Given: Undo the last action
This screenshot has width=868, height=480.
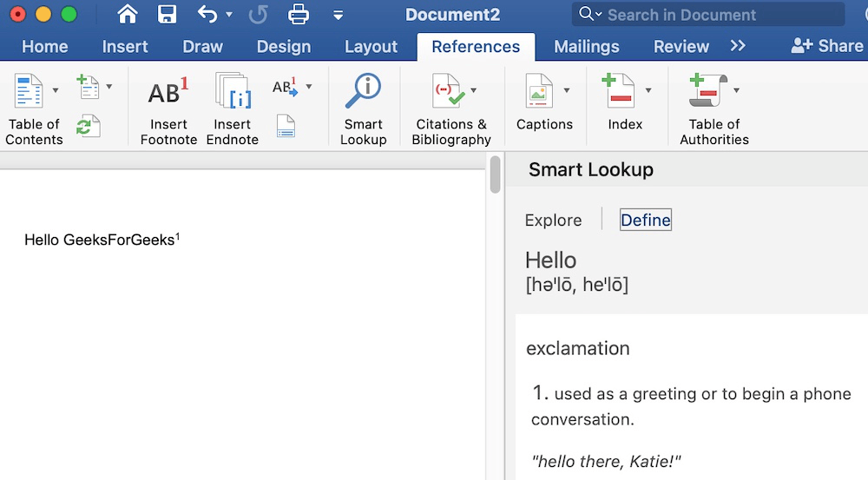Looking at the screenshot, I should click(207, 15).
